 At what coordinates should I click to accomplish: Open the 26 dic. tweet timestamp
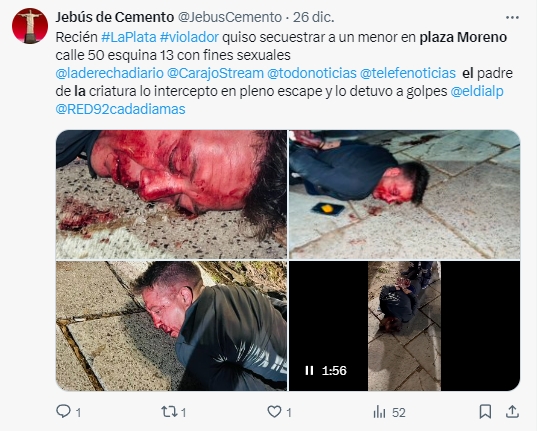pos(314,17)
